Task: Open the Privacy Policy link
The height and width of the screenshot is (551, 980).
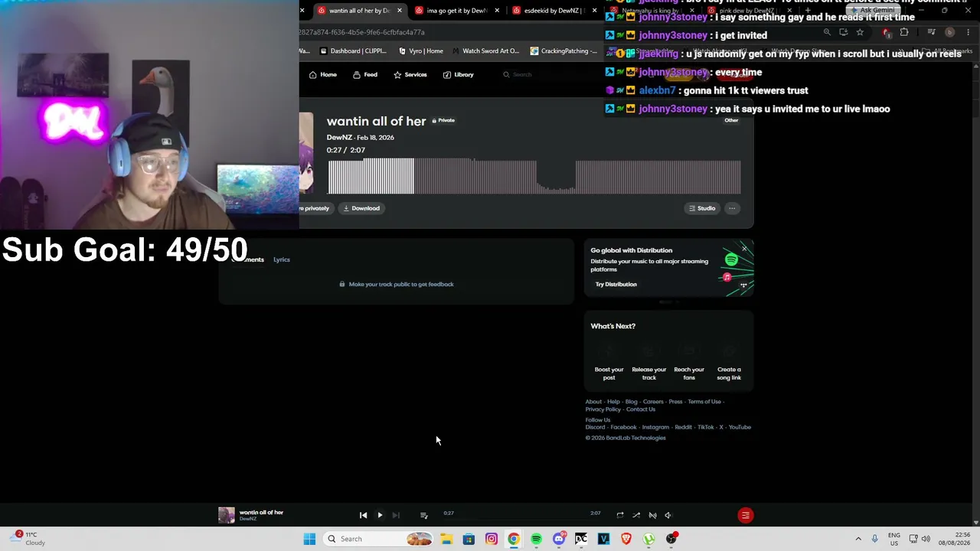Action: [603, 409]
